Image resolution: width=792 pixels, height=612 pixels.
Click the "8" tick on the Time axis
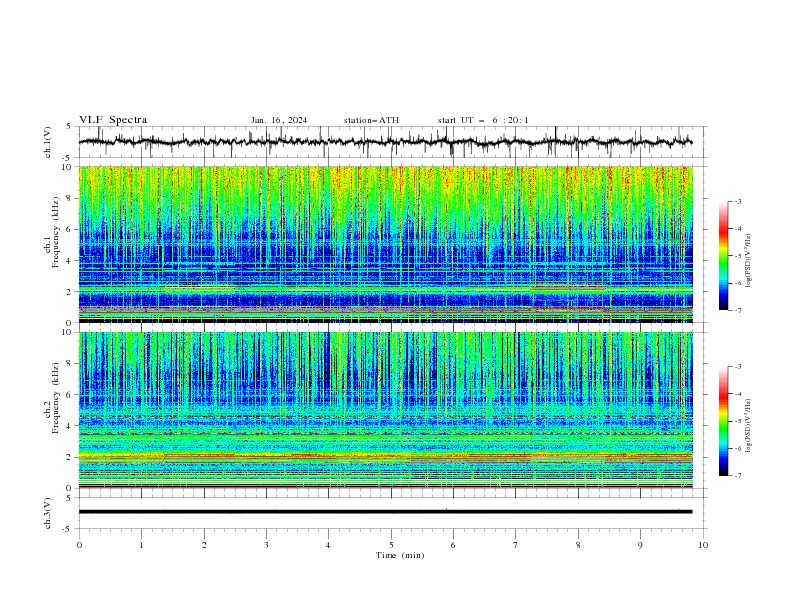pos(578,545)
